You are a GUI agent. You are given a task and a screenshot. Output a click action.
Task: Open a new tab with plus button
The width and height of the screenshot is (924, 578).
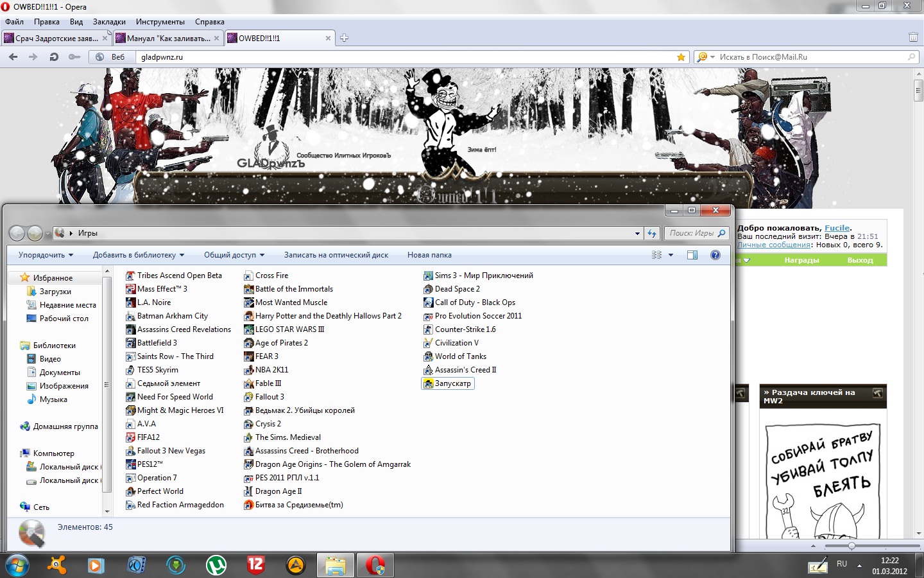[344, 38]
